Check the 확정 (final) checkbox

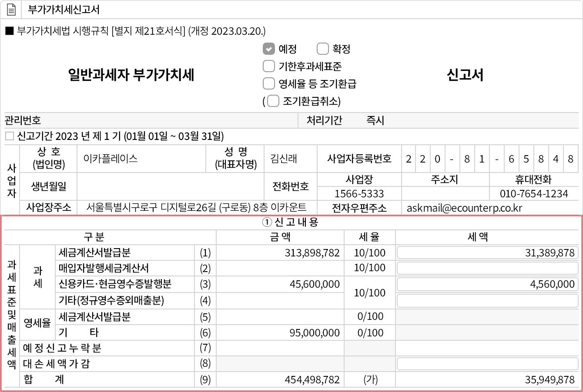[322, 49]
